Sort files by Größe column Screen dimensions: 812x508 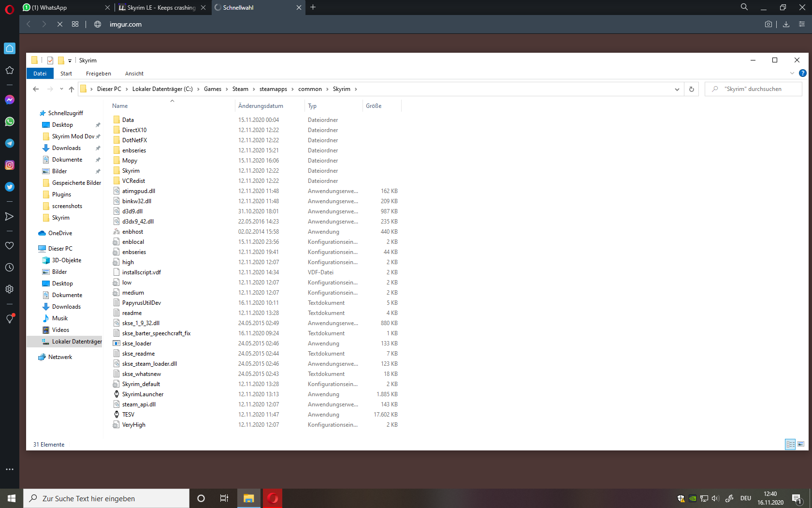pyautogui.click(x=382, y=106)
